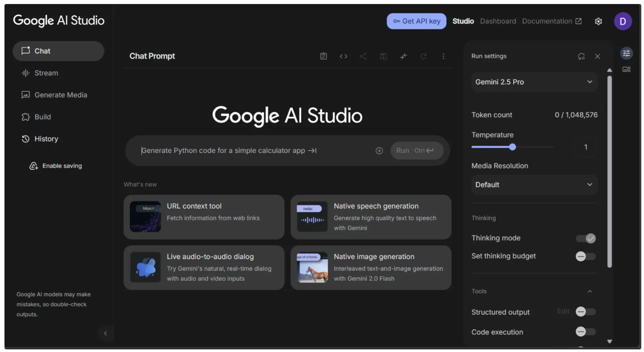Click the compare mode arrows icon
The image size is (644, 352).
point(404,56)
